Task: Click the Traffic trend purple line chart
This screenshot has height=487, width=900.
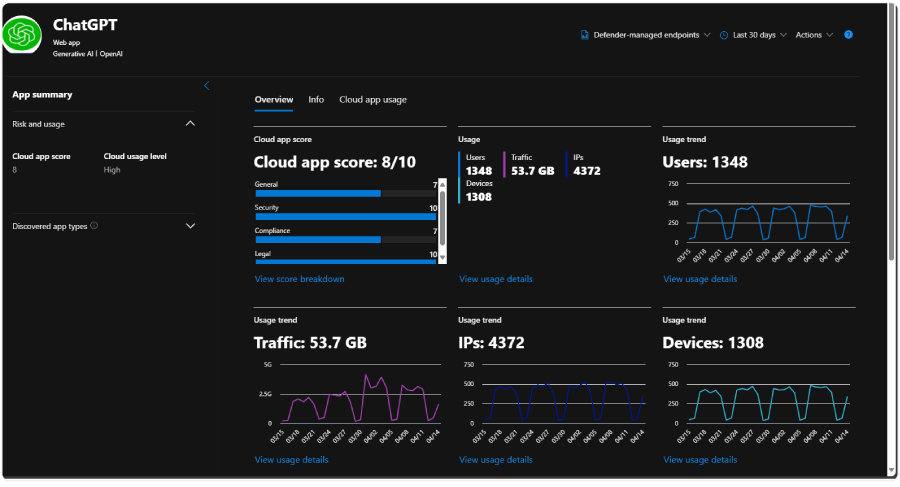Action: pyautogui.click(x=360, y=399)
